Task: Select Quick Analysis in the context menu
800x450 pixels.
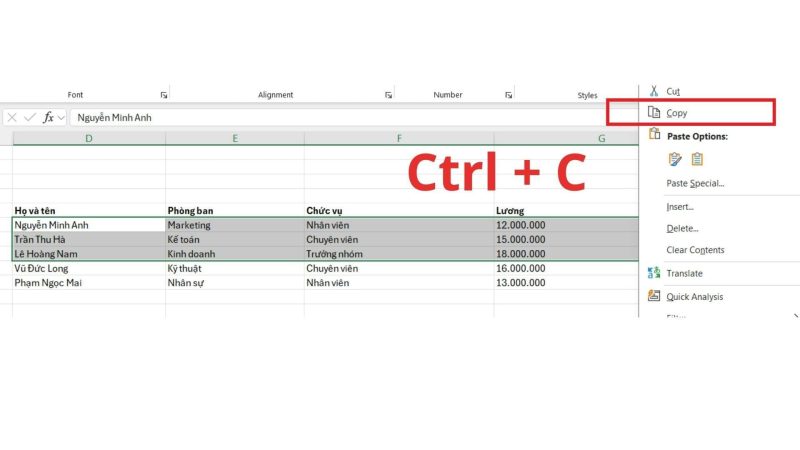Action: point(694,296)
